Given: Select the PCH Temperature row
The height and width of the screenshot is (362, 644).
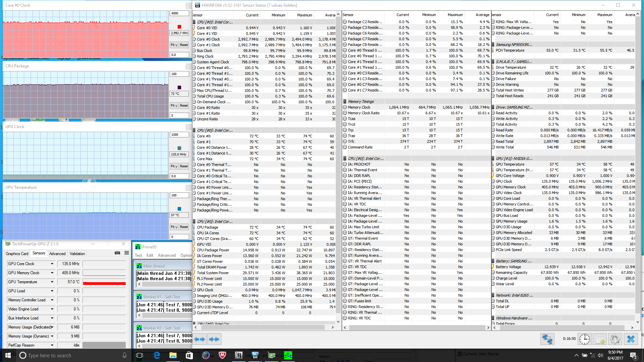Looking at the screenshot, I should coord(563,50).
